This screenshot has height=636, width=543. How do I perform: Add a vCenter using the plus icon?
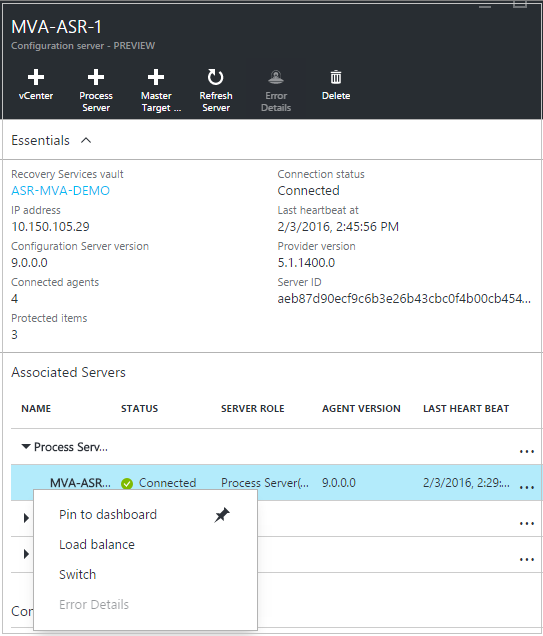click(36, 77)
